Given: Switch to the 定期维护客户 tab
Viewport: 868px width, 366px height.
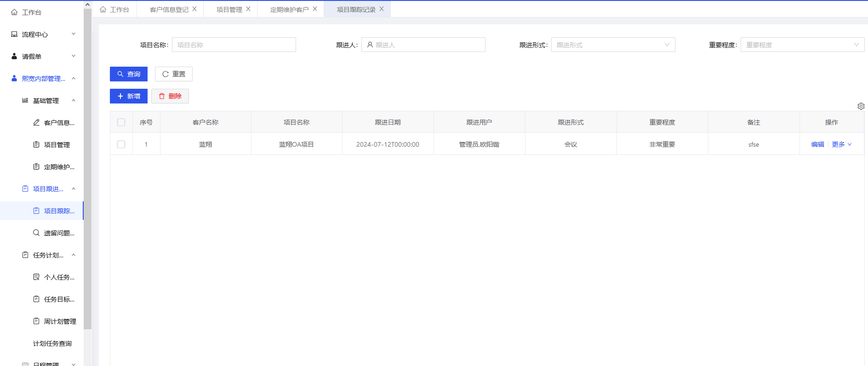Looking at the screenshot, I should point(290,10).
